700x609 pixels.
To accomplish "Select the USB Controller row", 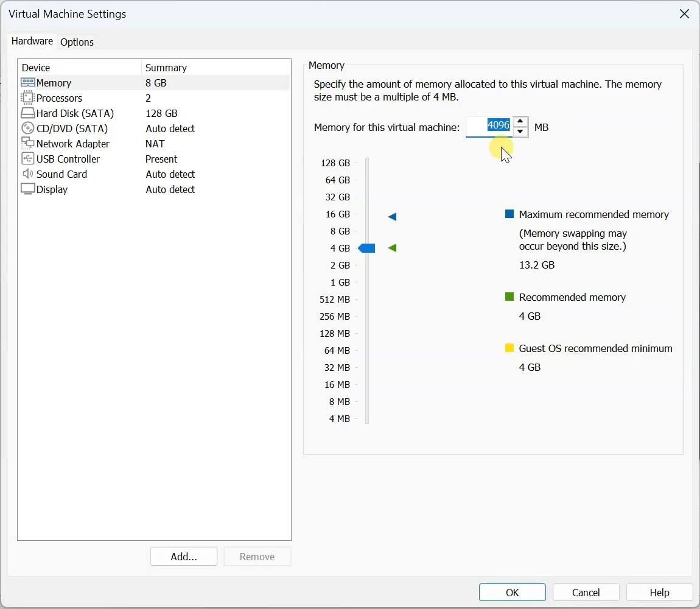I will [154, 158].
